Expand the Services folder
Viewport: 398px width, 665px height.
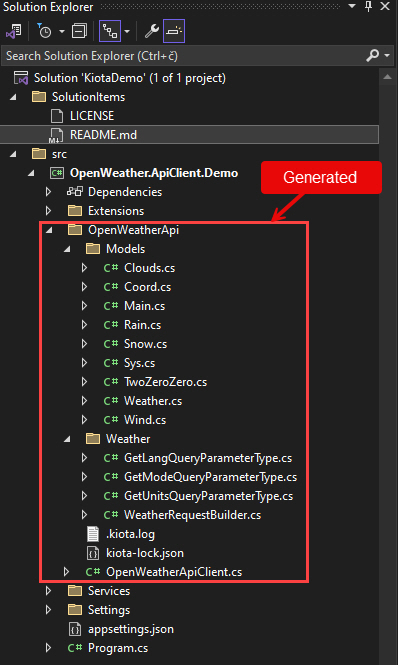(x=48, y=591)
